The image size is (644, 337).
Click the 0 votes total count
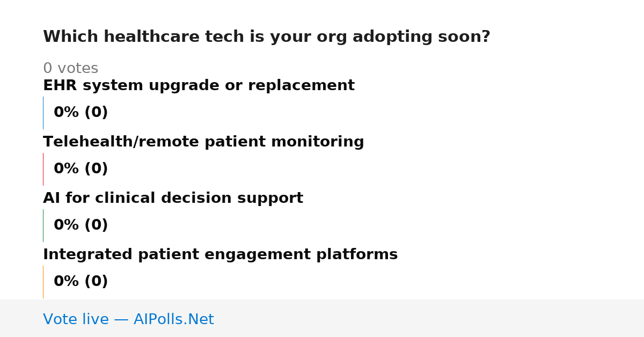click(x=70, y=69)
